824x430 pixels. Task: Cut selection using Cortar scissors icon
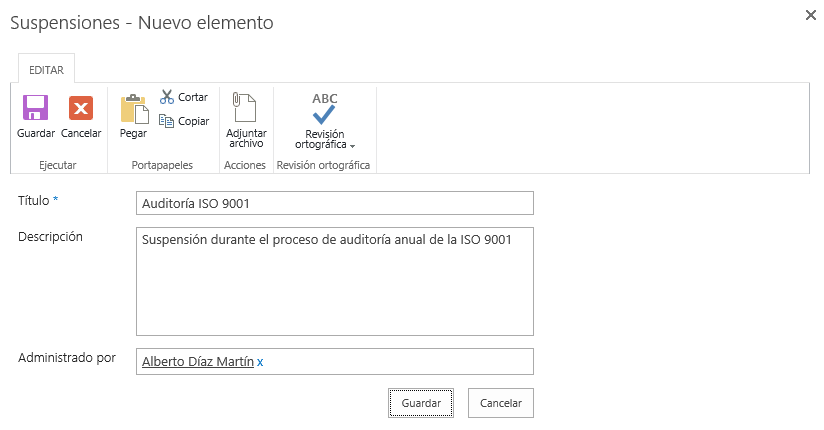(x=167, y=97)
